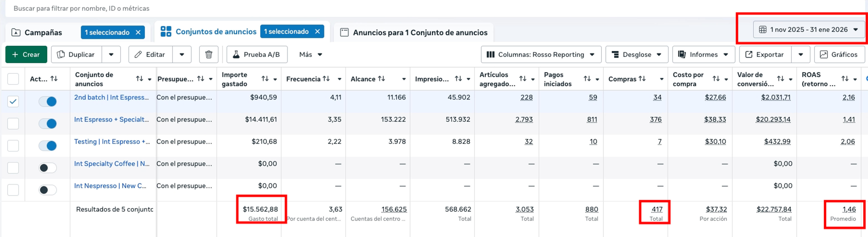Image resolution: width=868 pixels, height=237 pixels.
Task: Open Columnas: Rosso Reporting dropdown
Action: 541,54
